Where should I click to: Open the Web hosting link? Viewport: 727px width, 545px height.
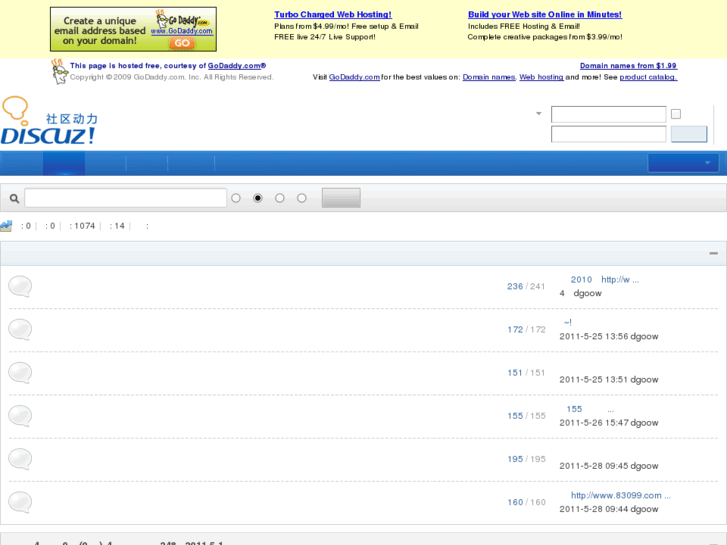point(541,77)
